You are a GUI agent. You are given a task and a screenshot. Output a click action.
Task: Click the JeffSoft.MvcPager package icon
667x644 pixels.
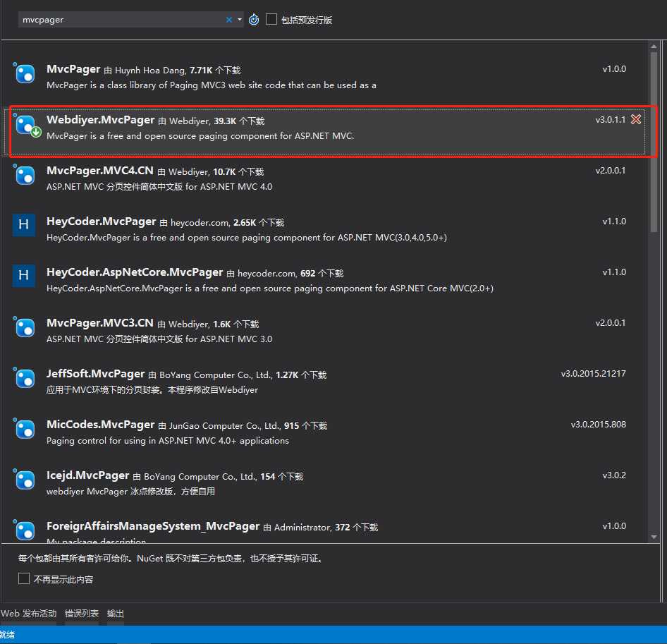click(25, 378)
